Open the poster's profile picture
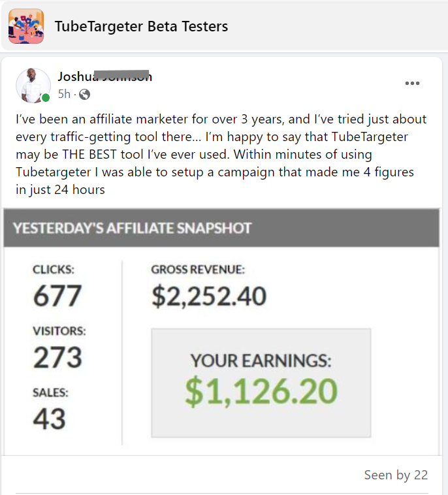This screenshot has height=495, width=448. click(x=33, y=86)
